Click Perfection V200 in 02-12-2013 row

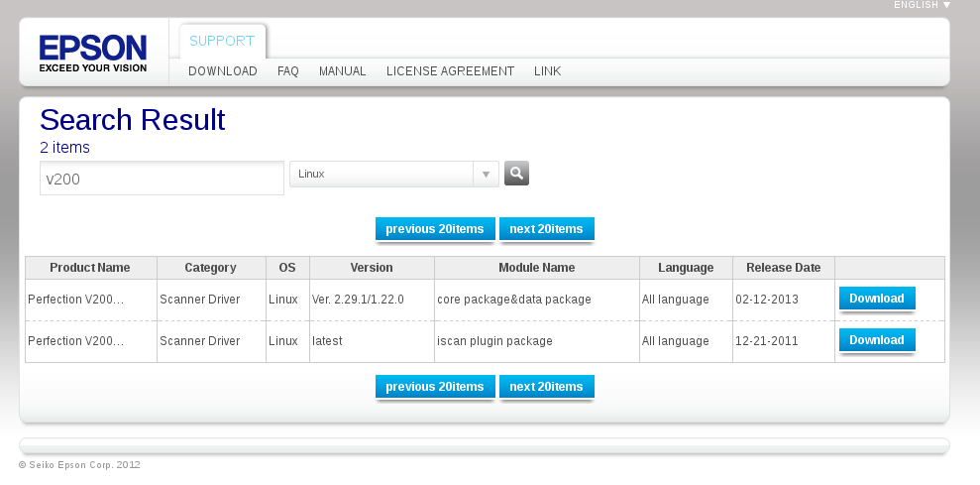click(75, 300)
